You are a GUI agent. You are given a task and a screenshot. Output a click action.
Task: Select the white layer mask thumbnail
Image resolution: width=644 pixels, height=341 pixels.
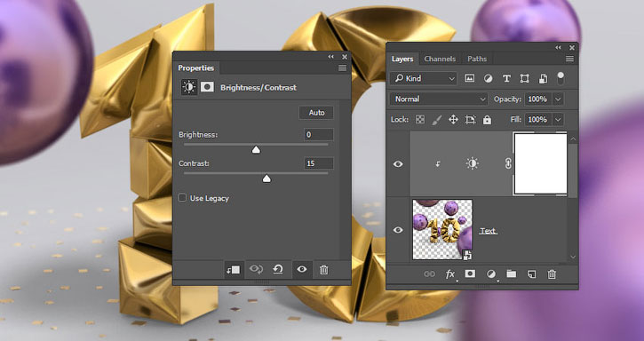540,163
